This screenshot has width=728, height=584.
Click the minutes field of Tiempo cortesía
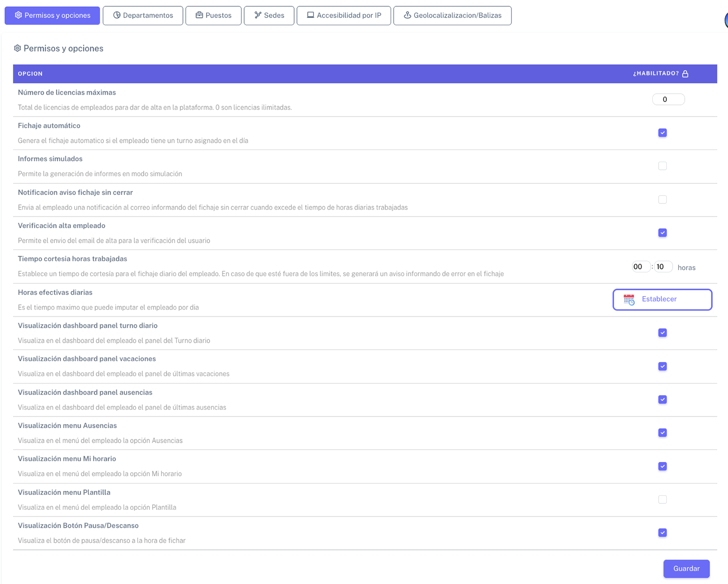pos(662,267)
